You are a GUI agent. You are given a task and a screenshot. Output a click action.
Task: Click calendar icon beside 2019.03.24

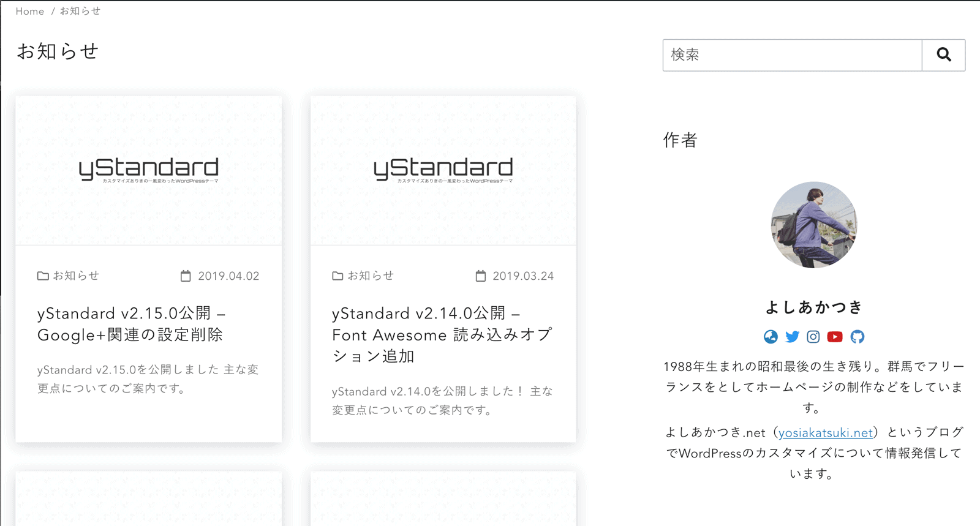481,276
